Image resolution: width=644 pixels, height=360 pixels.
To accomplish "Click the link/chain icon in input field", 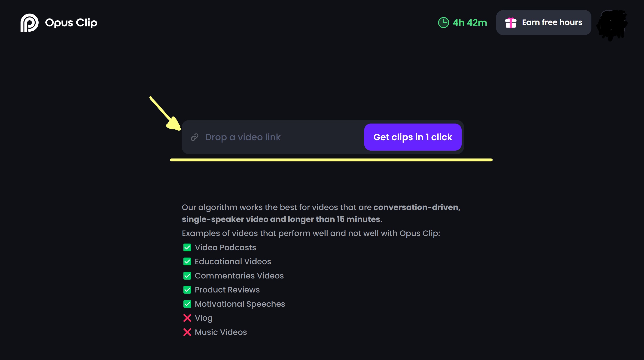I will [x=195, y=137].
